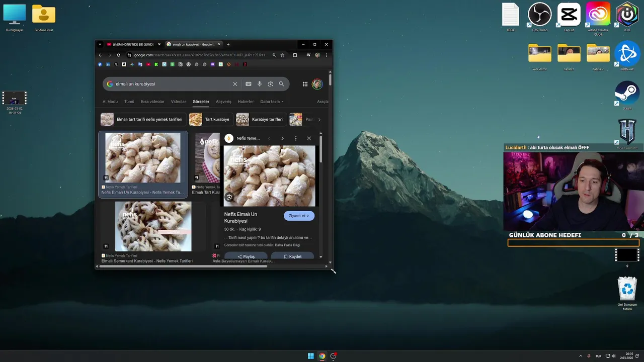Image resolution: width=644 pixels, height=362 pixels.
Task: Open the YouTube bookmark icon in bookmarks bar
Action: click(148, 64)
